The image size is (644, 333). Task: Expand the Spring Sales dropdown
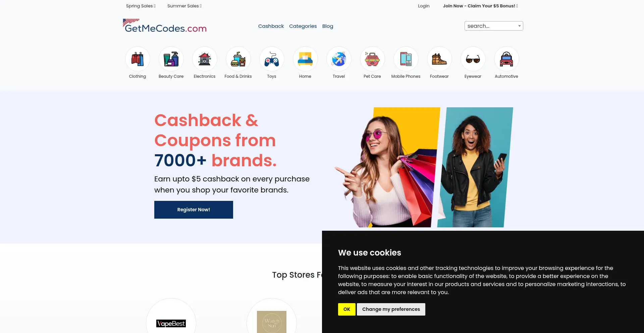141,6
